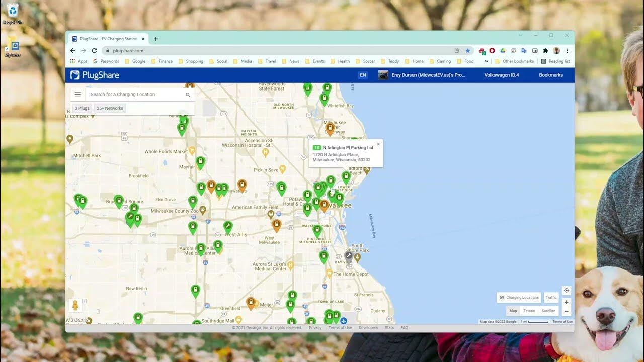Open the Soccer bookmarks folder
Viewport: 644px width, 362px height.
[365, 61]
